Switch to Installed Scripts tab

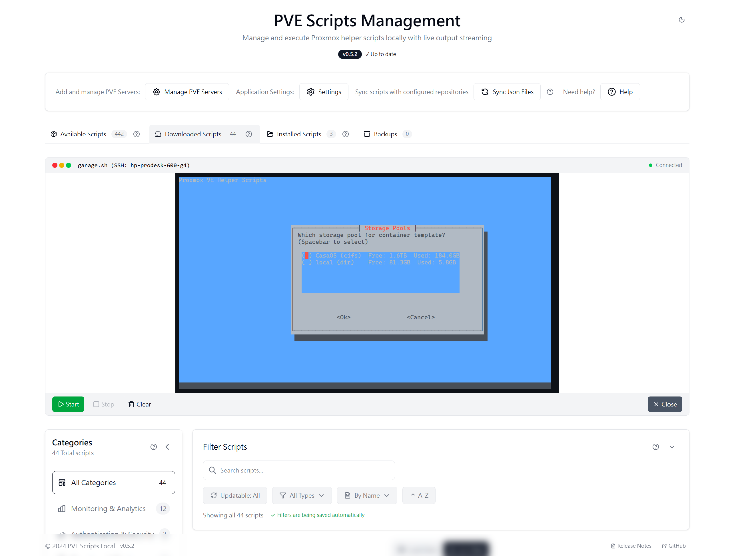pyautogui.click(x=299, y=134)
